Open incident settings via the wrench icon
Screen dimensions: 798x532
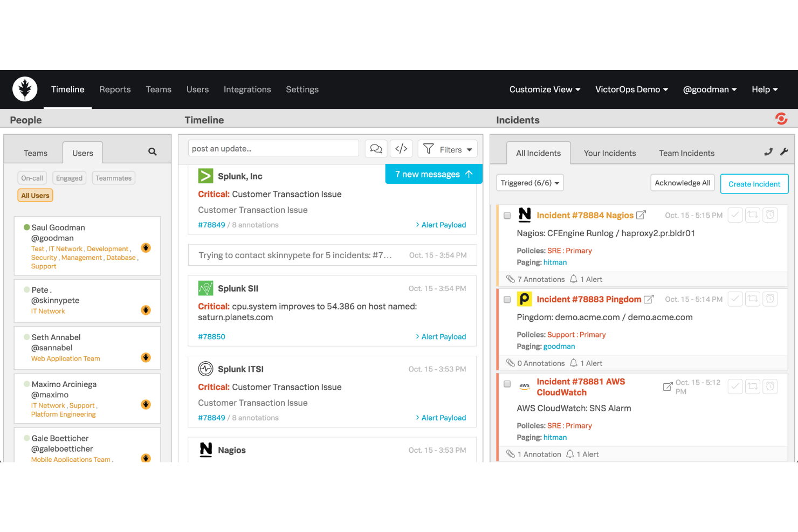pyautogui.click(x=785, y=152)
